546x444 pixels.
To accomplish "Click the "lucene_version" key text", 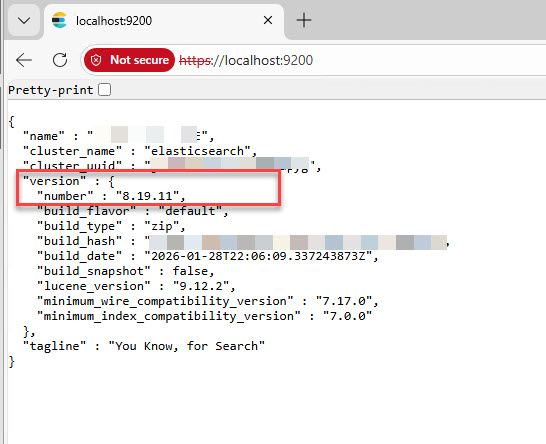I will pyautogui.click(x=94, y=286).
